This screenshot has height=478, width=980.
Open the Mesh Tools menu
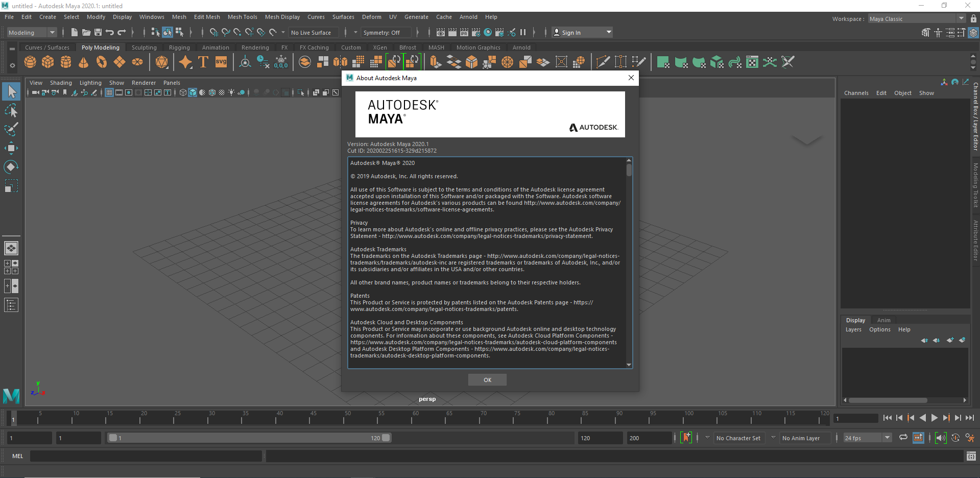(243, 17)
